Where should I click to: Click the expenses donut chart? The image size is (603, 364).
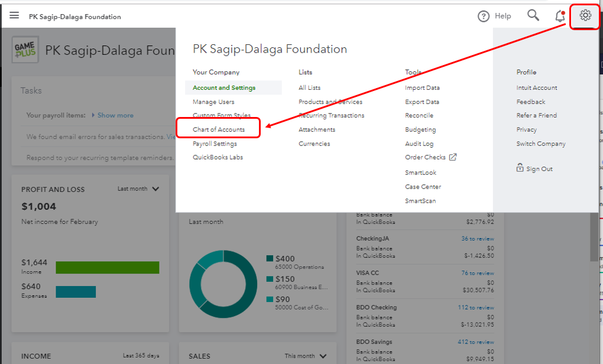tap(223, 284)
